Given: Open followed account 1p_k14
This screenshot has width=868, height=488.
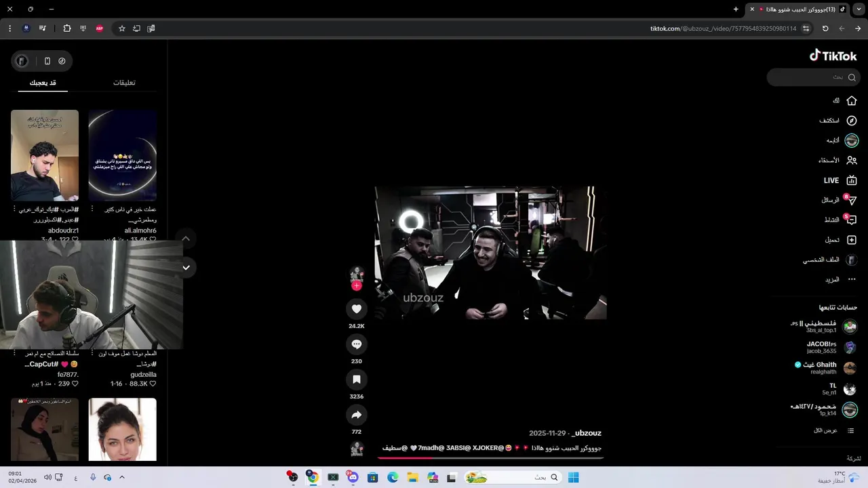Looking at the screenshot, I should [828, 413].
